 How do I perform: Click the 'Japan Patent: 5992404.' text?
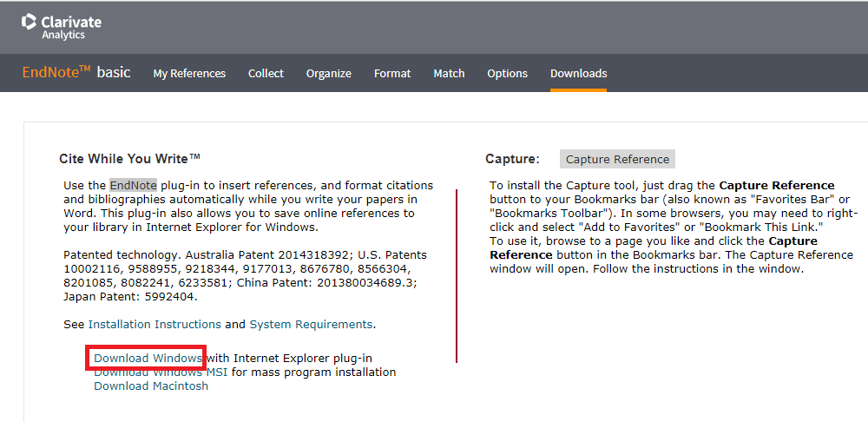[x=131, y=296]
